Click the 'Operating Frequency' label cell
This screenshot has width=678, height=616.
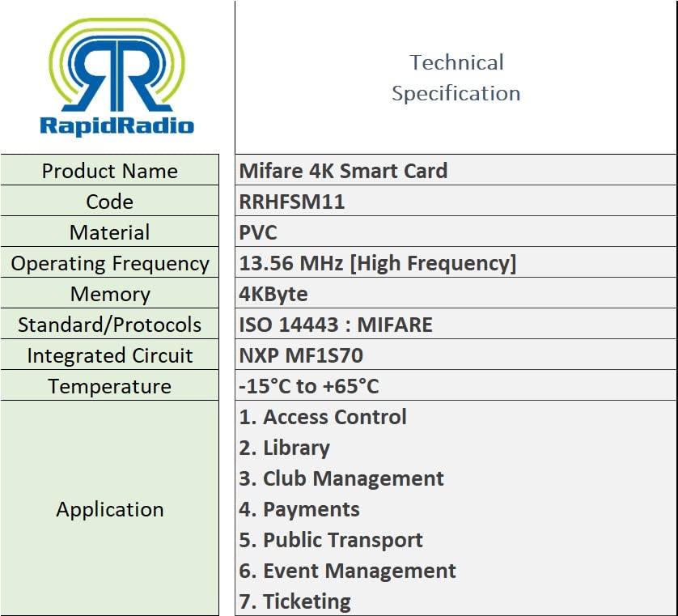[x=110, y=262]
